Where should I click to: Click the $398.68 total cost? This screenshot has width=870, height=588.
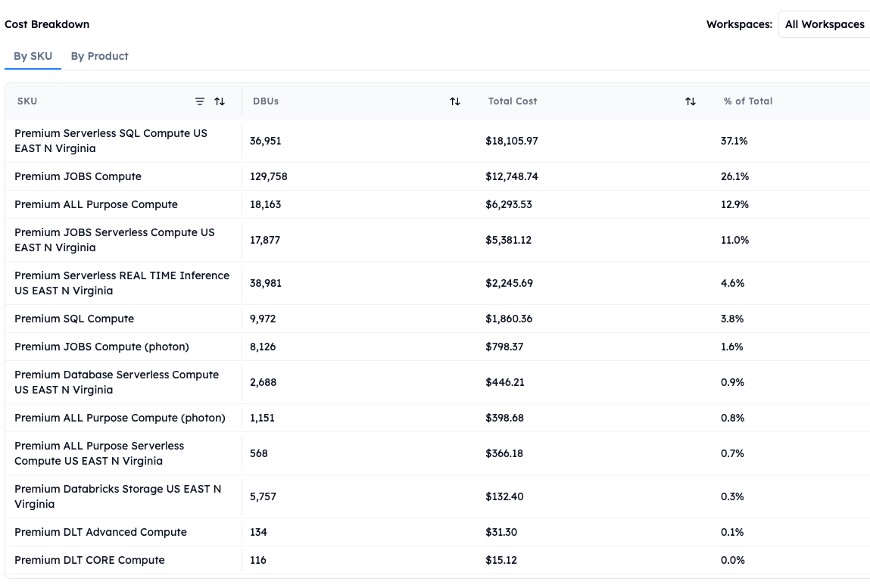pyautogui.click(x=504, y=418)
